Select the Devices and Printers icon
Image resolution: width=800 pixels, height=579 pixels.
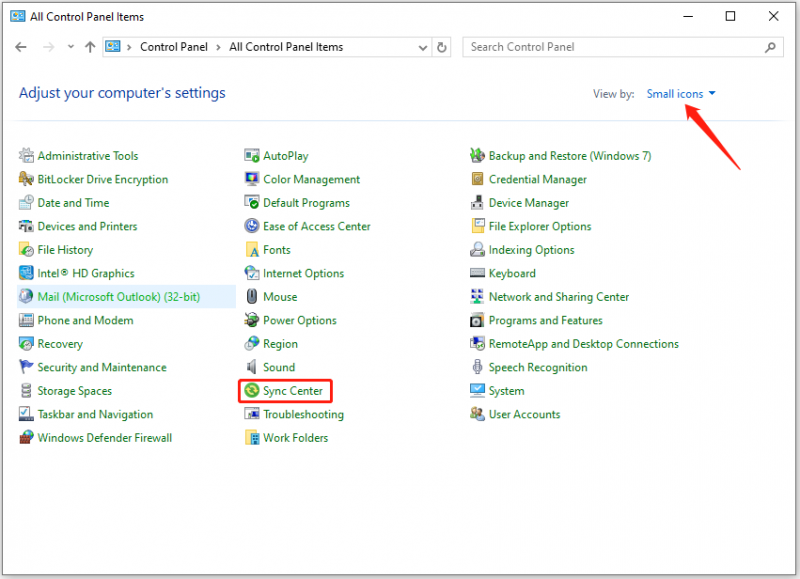(x=26, y=225)
